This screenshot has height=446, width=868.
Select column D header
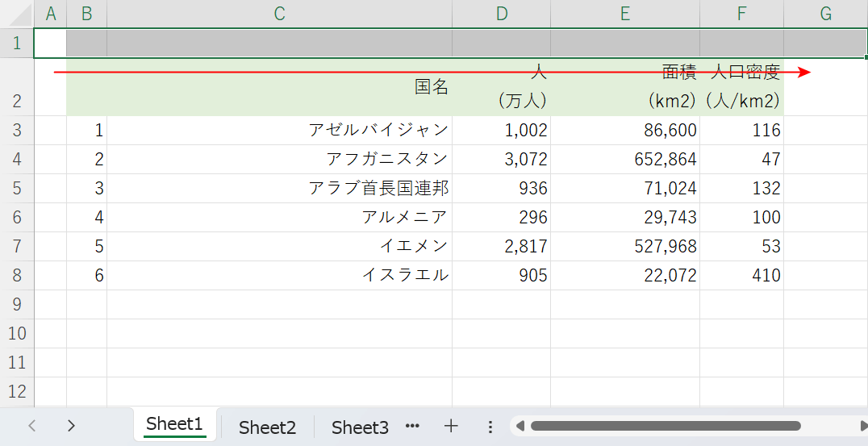tap(502, 14)
